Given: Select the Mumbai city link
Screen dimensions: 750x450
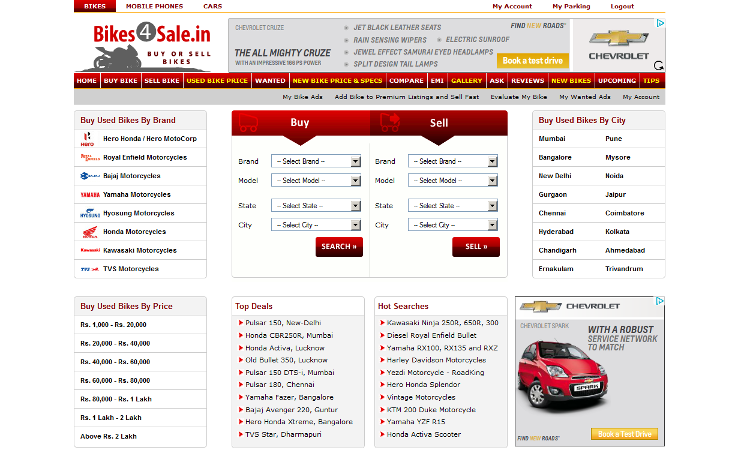Looking at the screenshot, I should coord(551,139).
